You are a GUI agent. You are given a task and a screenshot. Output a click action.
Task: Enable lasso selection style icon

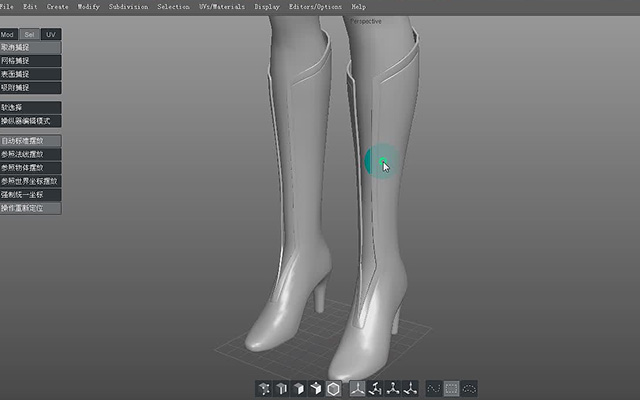pos(469,389)
